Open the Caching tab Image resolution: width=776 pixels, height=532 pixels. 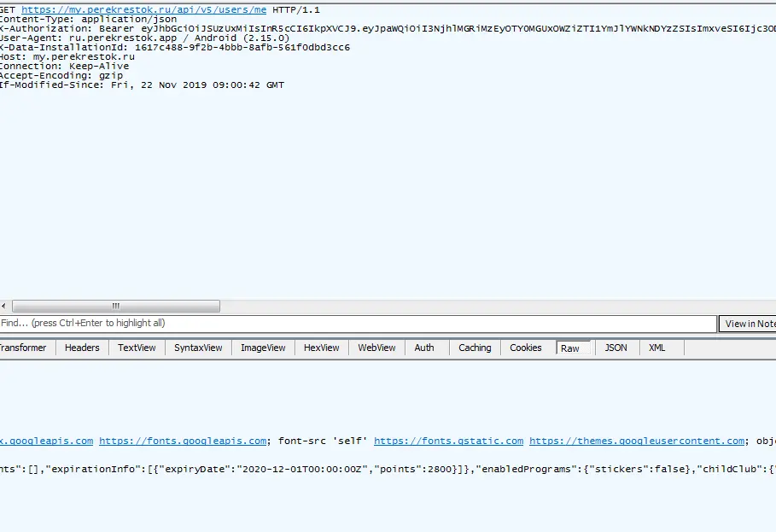(x=475, y=348)
